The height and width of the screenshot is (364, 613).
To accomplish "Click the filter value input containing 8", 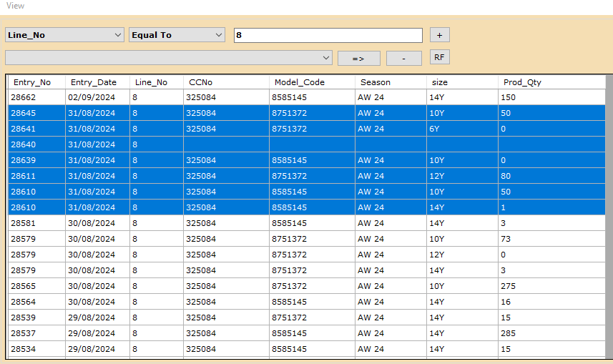I will coord(328,35).
